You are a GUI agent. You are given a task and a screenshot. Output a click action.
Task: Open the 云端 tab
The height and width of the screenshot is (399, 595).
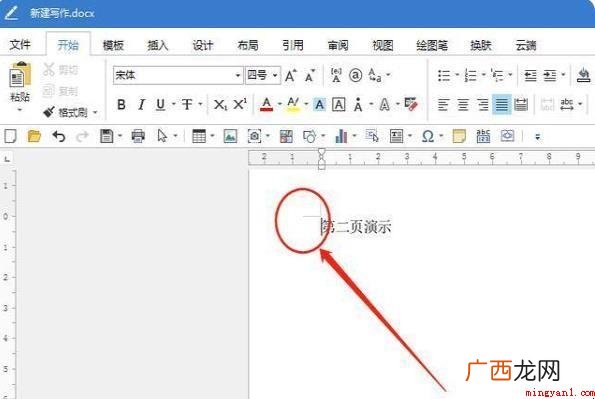coord(526,45)
